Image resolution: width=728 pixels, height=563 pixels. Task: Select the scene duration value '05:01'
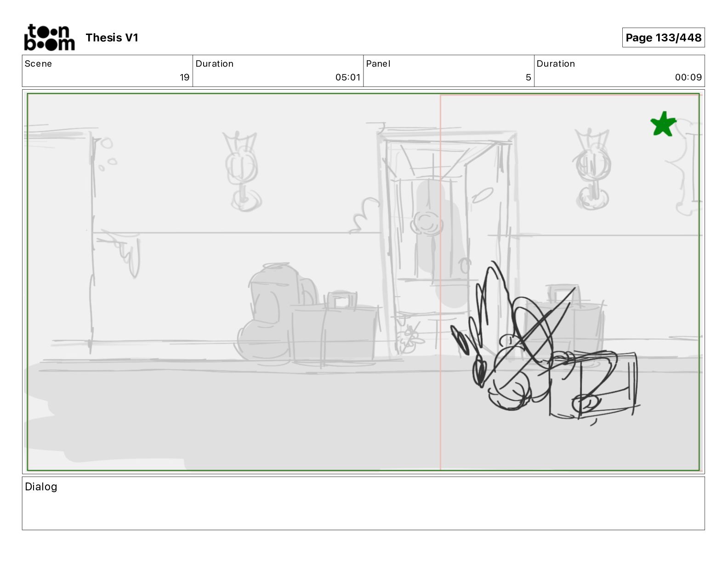point(348,77)
